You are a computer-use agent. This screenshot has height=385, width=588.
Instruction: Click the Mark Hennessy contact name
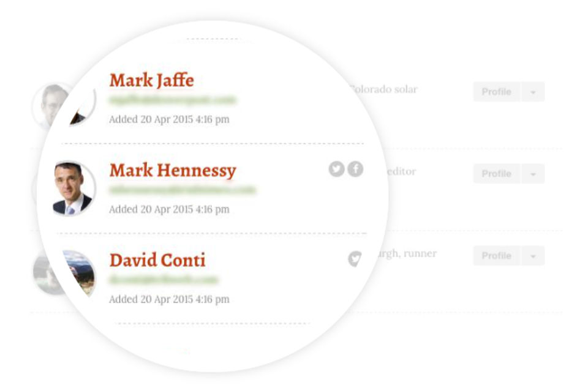coord(172,170)
